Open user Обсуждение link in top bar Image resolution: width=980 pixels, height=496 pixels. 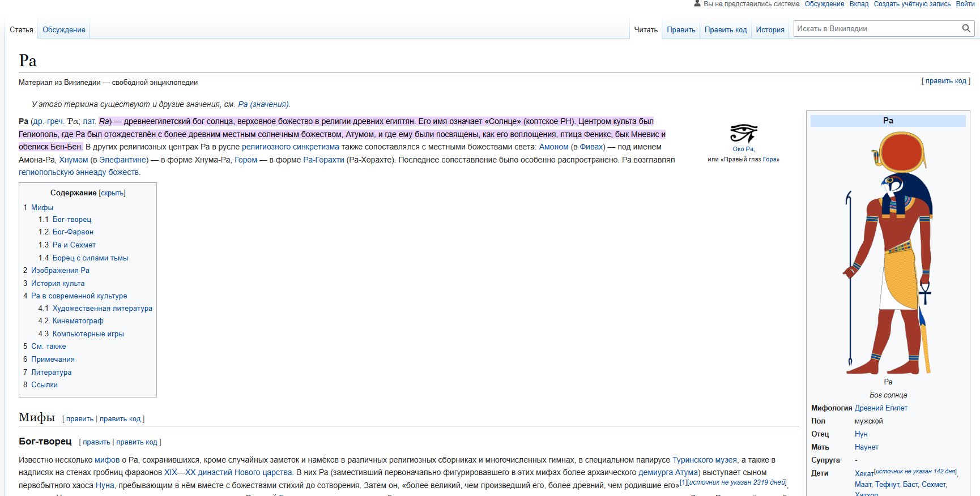coord(824,4)
